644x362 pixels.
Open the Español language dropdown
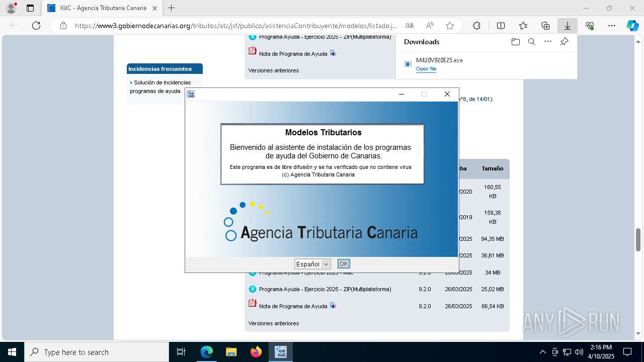coord(312,264)
